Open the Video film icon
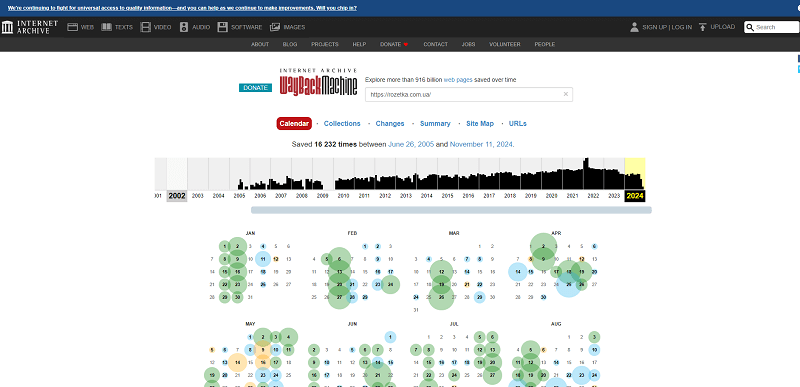 click(146, 27)
